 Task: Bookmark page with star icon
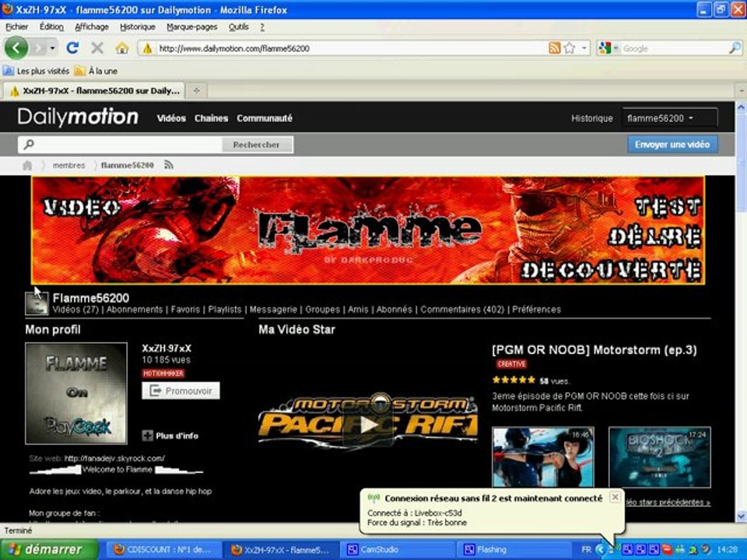tap(569, 48)
